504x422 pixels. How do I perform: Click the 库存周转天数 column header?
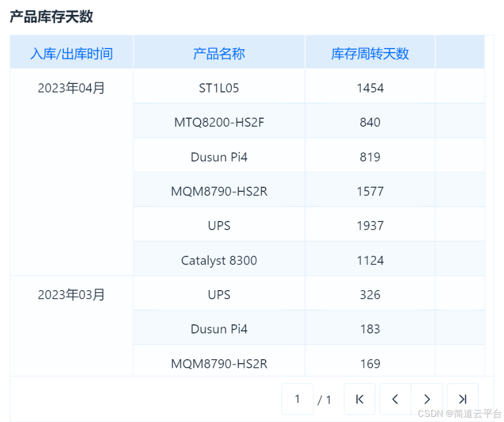point(370,53)
